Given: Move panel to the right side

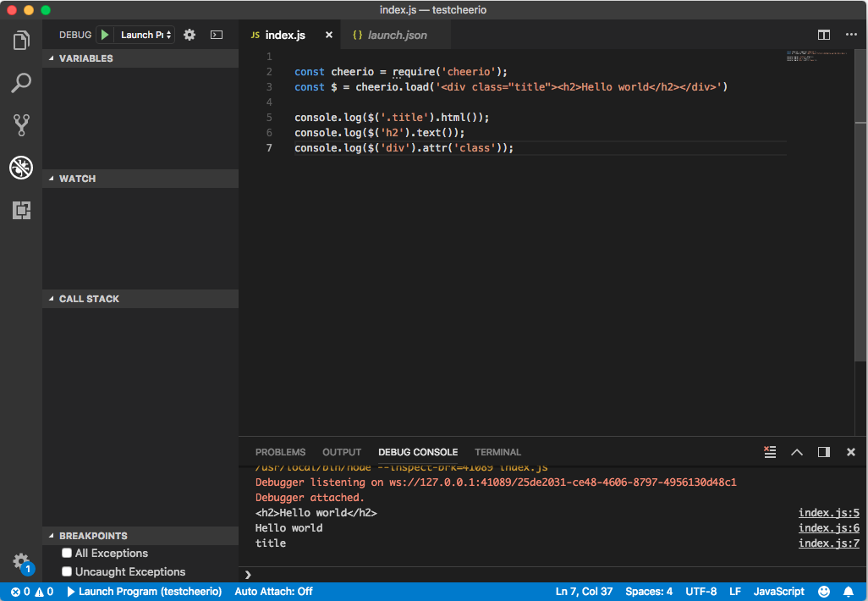Looking at the screenshot, I should point(824,452).
